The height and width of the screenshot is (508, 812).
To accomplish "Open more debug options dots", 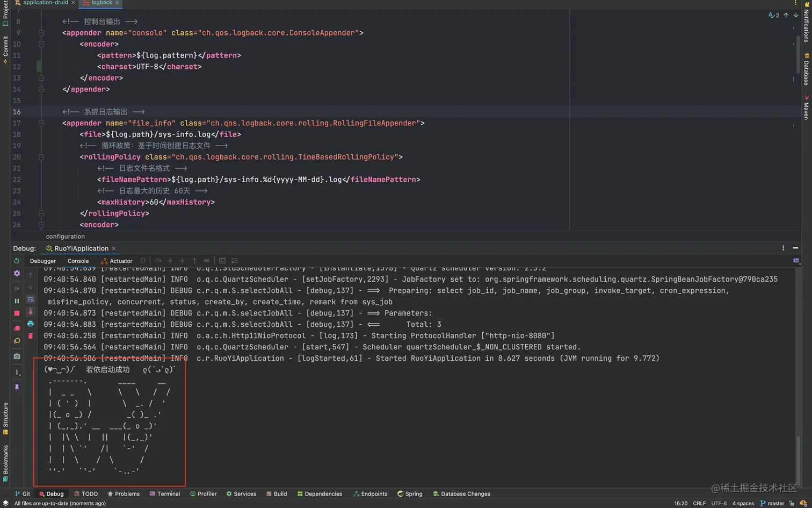I will click(x=17, y=372).
